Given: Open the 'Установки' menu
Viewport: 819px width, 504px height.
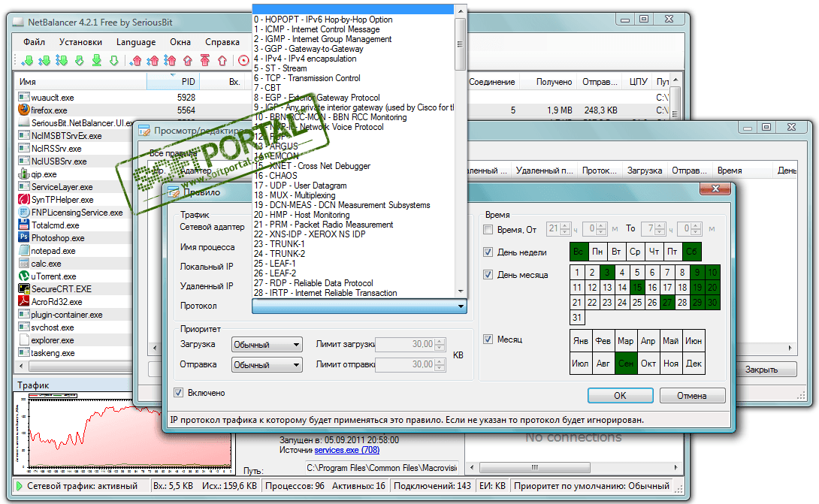Looking at the screenshot, I should click(x=80, y=42).
